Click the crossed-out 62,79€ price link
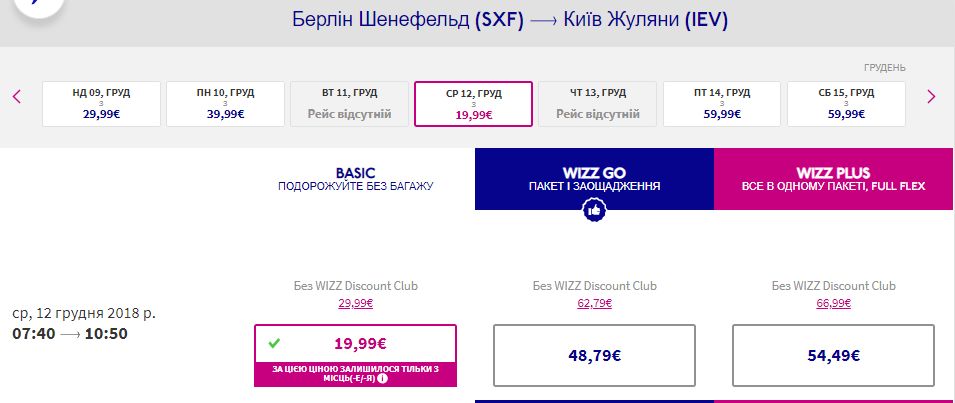The height and width of the screenshot is (403, 955). (594, 303)
